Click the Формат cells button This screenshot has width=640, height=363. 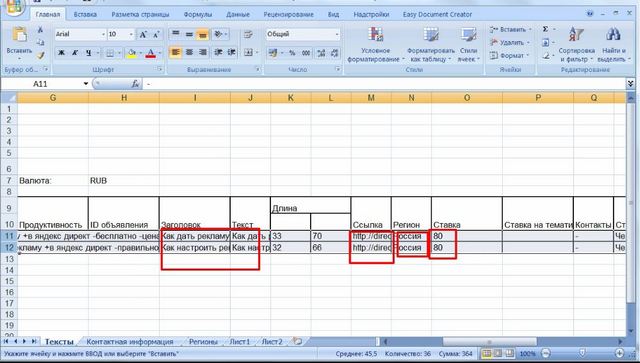[x=510, y=55]
